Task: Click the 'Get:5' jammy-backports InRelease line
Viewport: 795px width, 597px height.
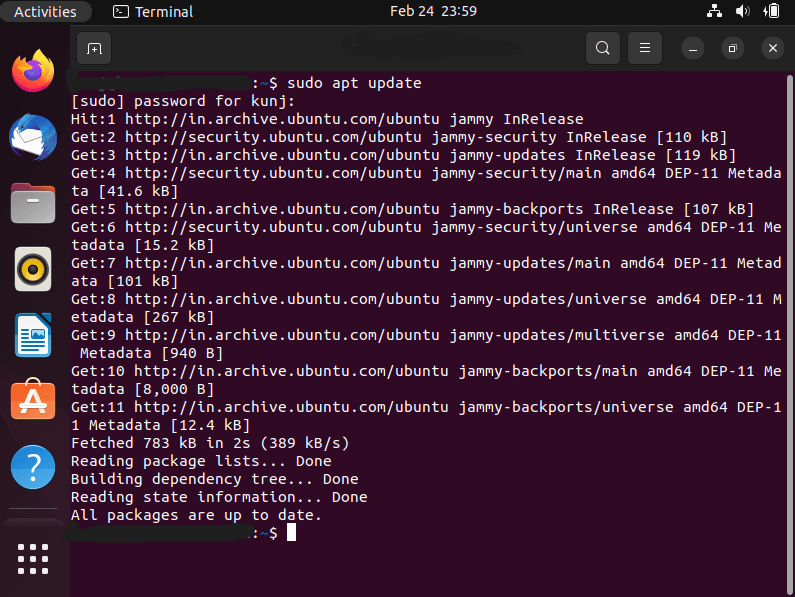Action: coord(413,209)
